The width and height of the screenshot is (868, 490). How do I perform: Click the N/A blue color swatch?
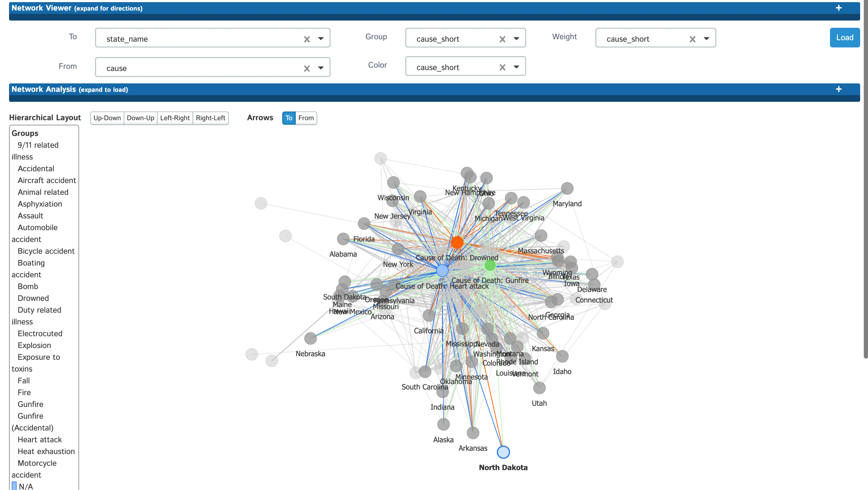14,486
